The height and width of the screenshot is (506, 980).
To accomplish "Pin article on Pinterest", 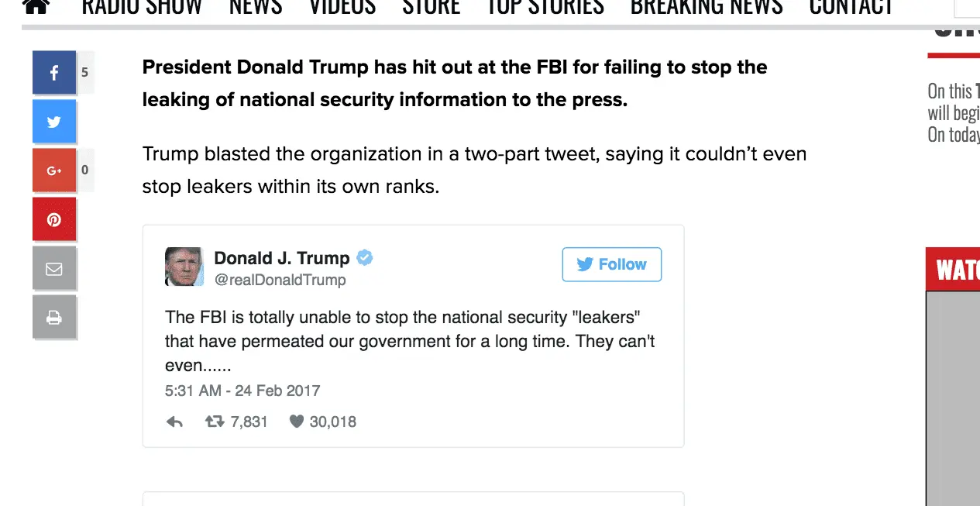I will tap(54, 219).
